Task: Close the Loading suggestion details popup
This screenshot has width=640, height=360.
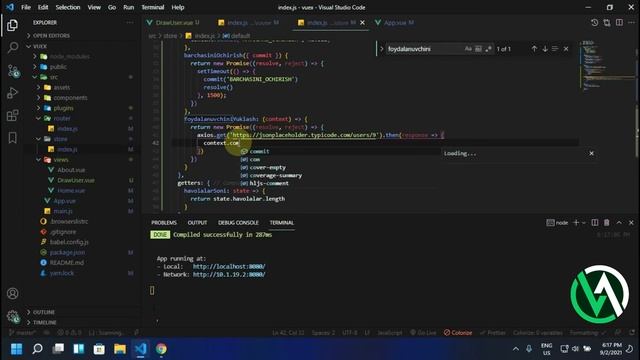Action: point(591,153)
